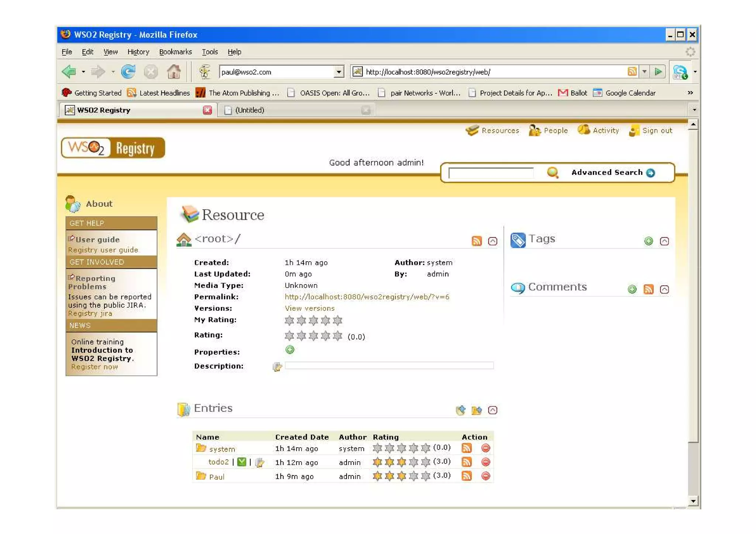Collapse the Tags section
Image resolution: width=756 pixels, height=534 pixels.
tap(664, 241)
